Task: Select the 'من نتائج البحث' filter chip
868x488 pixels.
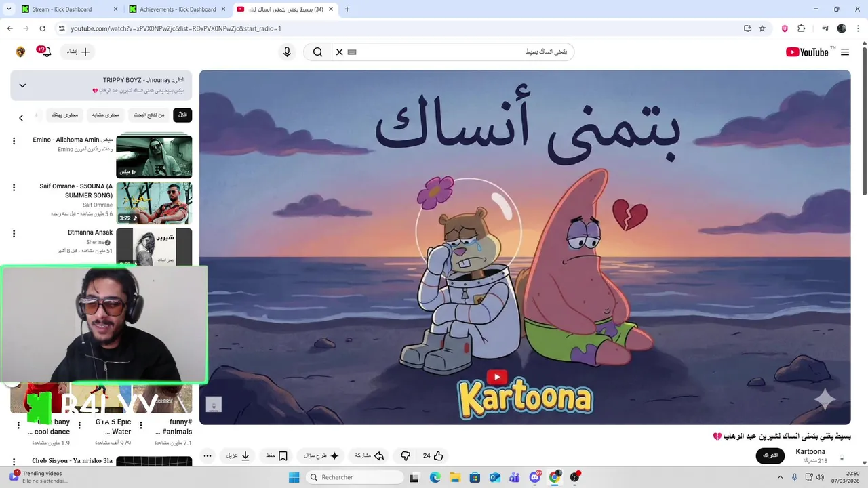Action: pos(149,115)
